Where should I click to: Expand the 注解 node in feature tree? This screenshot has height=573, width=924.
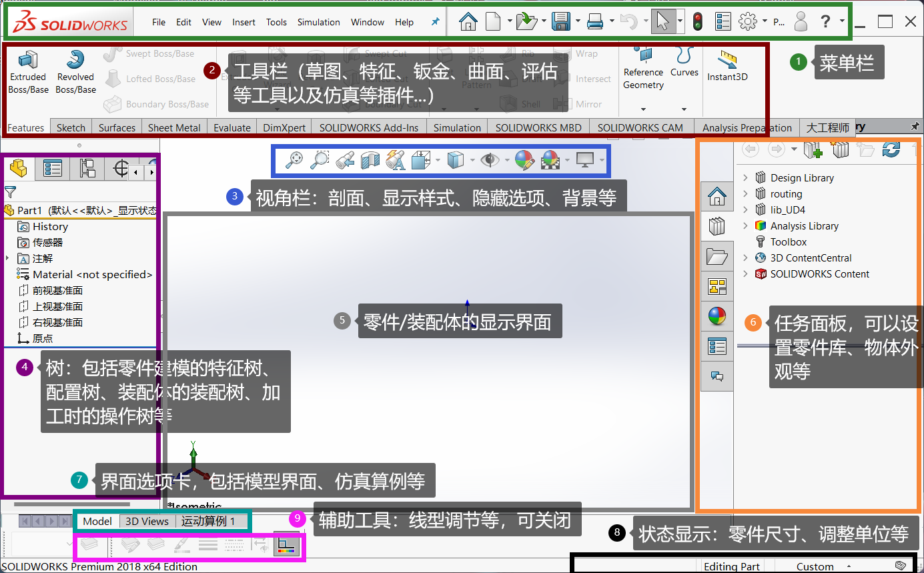pos(7,258)
